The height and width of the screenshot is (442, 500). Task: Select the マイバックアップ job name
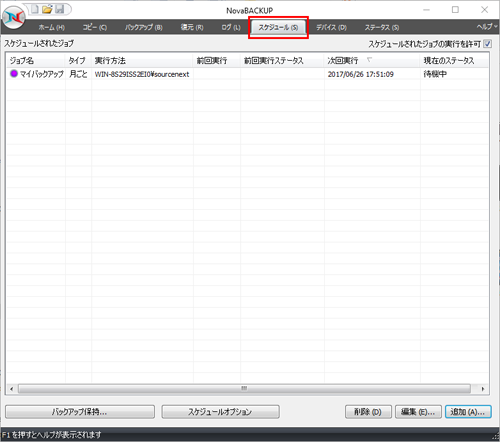pyautogui.click(x=42, y=74)
